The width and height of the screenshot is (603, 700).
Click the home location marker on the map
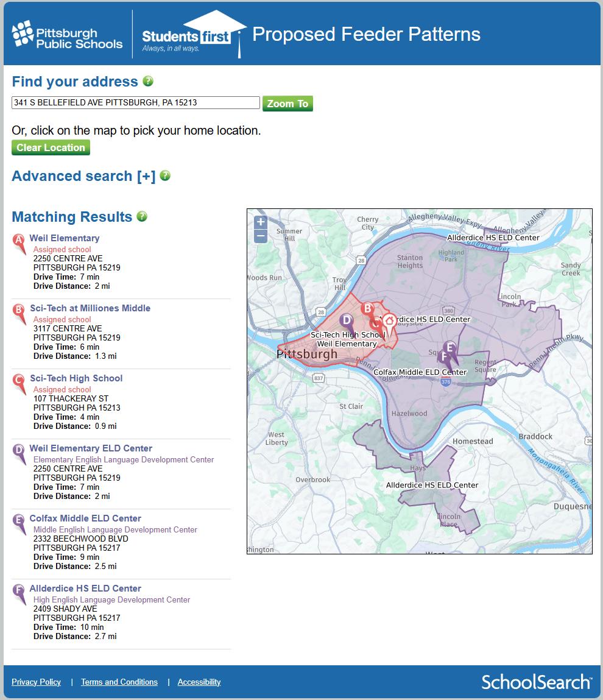coord(389,322)
